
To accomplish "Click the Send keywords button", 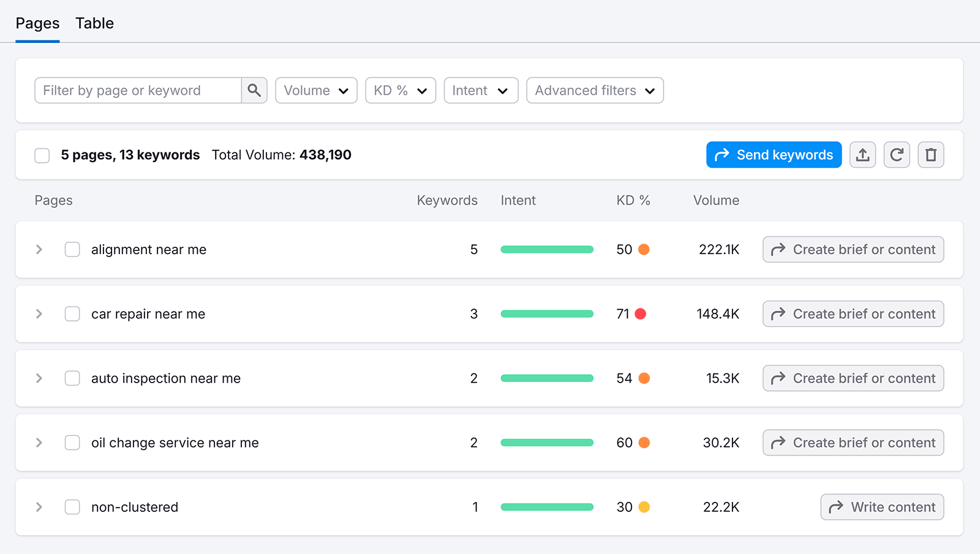I will point(774,155).
